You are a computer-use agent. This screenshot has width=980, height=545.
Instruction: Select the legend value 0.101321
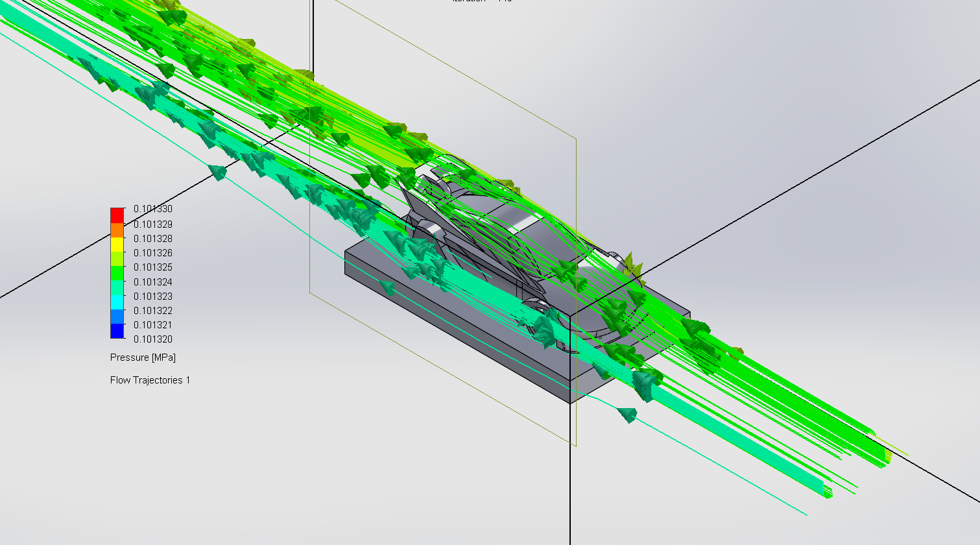[153, 325]
